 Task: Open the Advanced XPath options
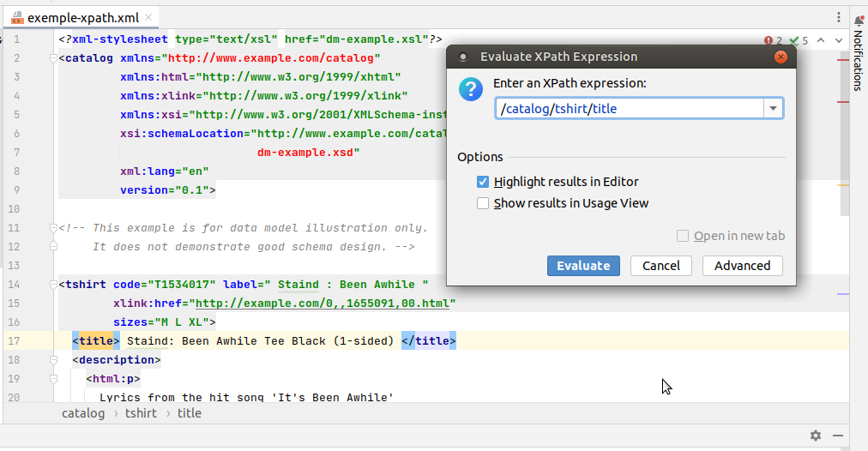pyautogui.click(x=742, y=266)
